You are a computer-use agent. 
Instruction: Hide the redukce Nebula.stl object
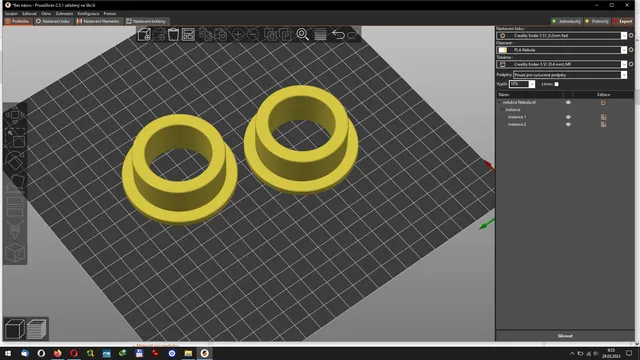pyautogui.click(x=568, y=102)
